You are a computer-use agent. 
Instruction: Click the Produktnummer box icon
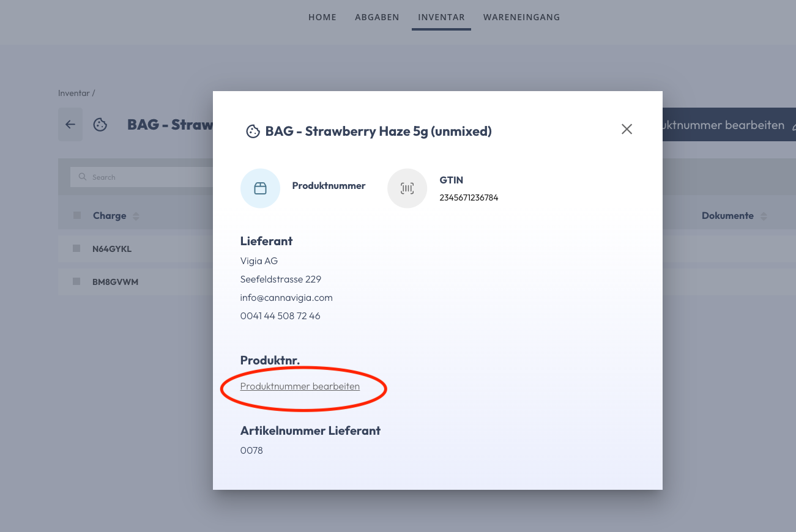coord(260,188)
